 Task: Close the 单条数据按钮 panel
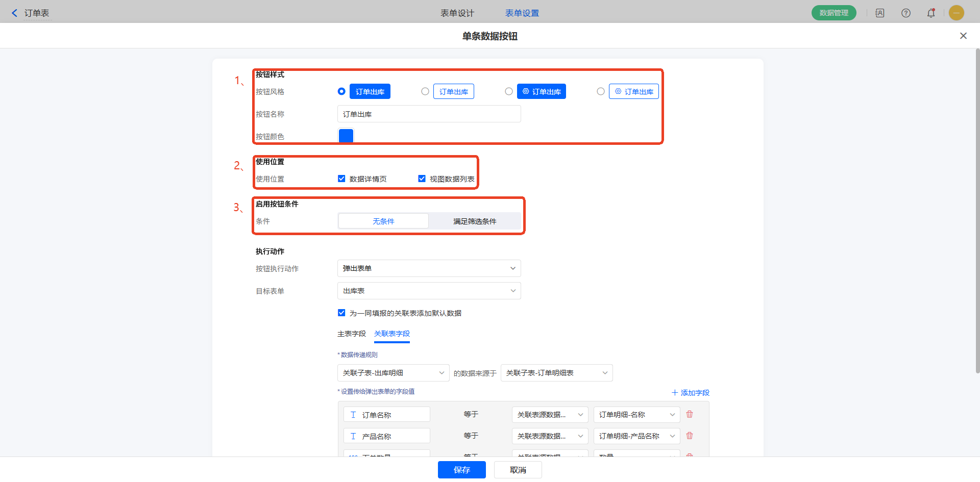click(963, 36)
